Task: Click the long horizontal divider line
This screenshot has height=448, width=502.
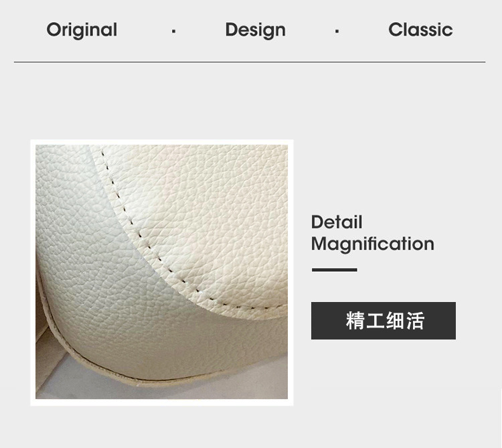Action: 250,62
